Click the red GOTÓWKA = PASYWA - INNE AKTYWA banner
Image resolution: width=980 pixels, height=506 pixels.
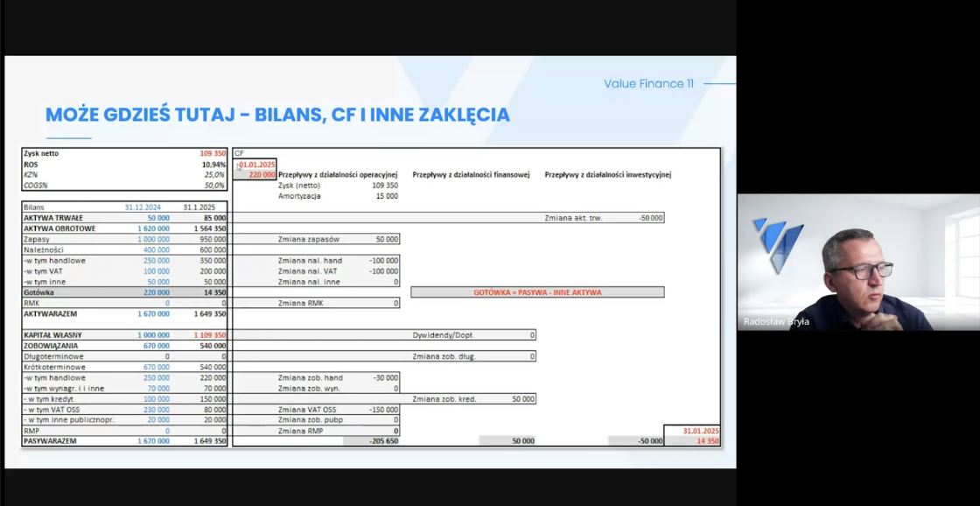pyautogui.click(x=537, y=292)
